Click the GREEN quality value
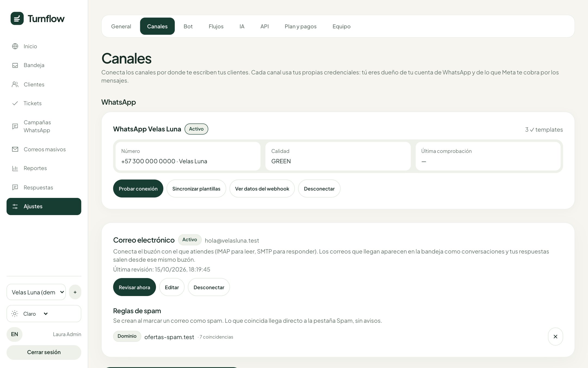 (281, 161)
